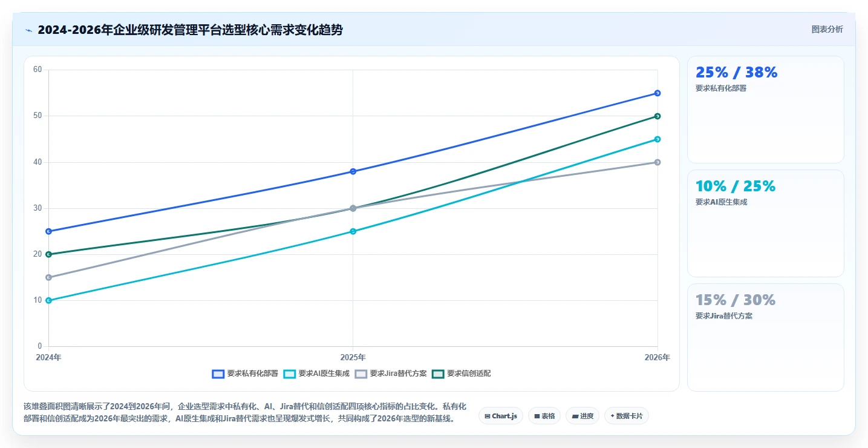Viewport: 868px width, 448px height.
Task: Click the 2026 data point of AI原生集成 at 45
Action: [x=658, y=139]
